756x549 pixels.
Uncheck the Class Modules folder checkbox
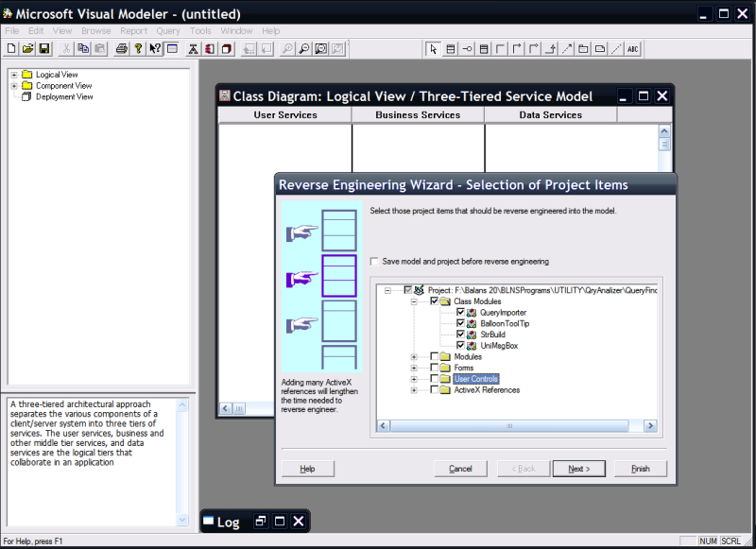tap(434, 301)
